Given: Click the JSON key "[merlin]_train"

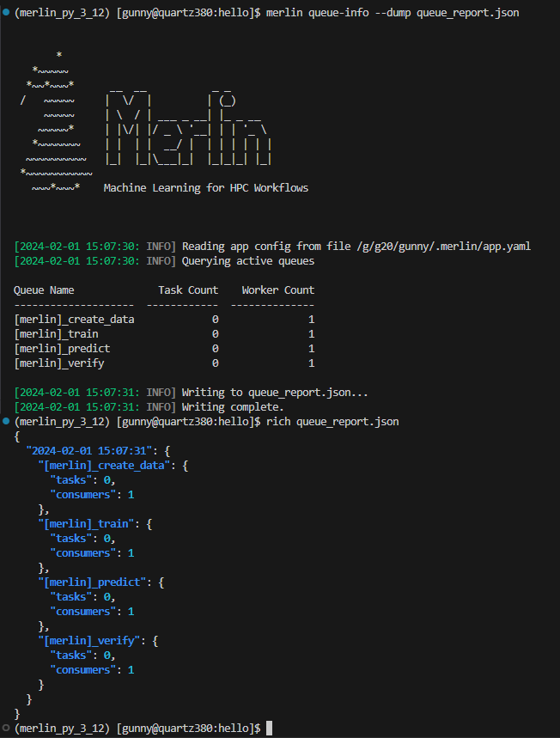Looking at the screenshot, I should coord(86,523).
